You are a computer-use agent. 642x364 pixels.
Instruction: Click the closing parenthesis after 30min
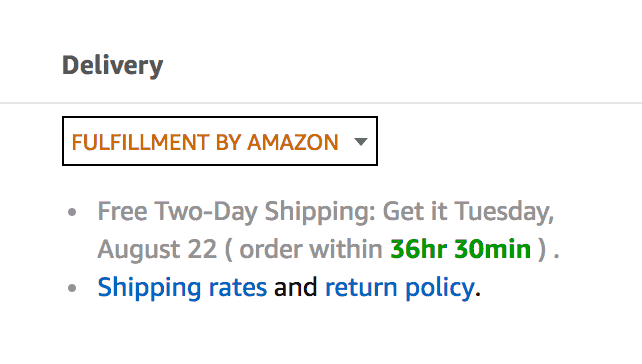coord(542,249)
